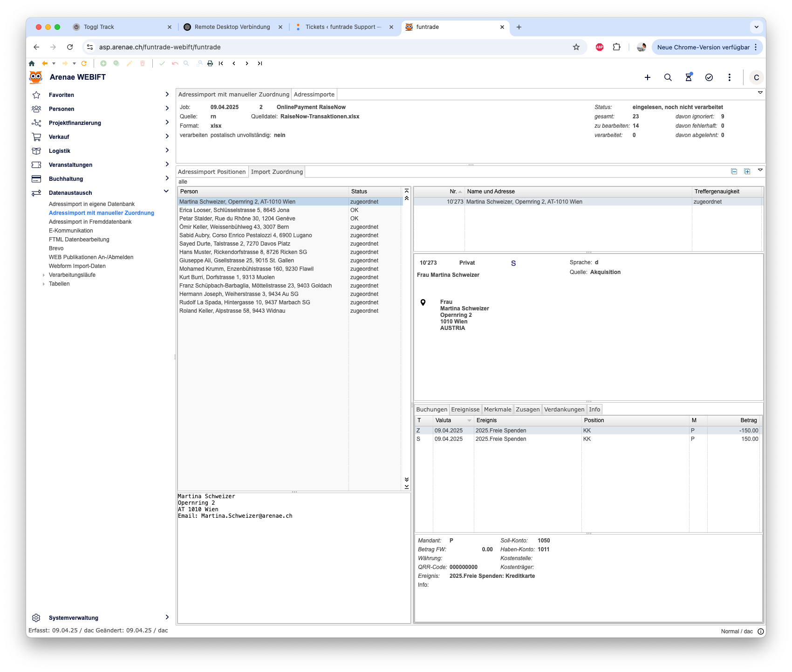Go to the first record with toolbar arrow
This screenshot has width=792, height=672.
point(221,63)
